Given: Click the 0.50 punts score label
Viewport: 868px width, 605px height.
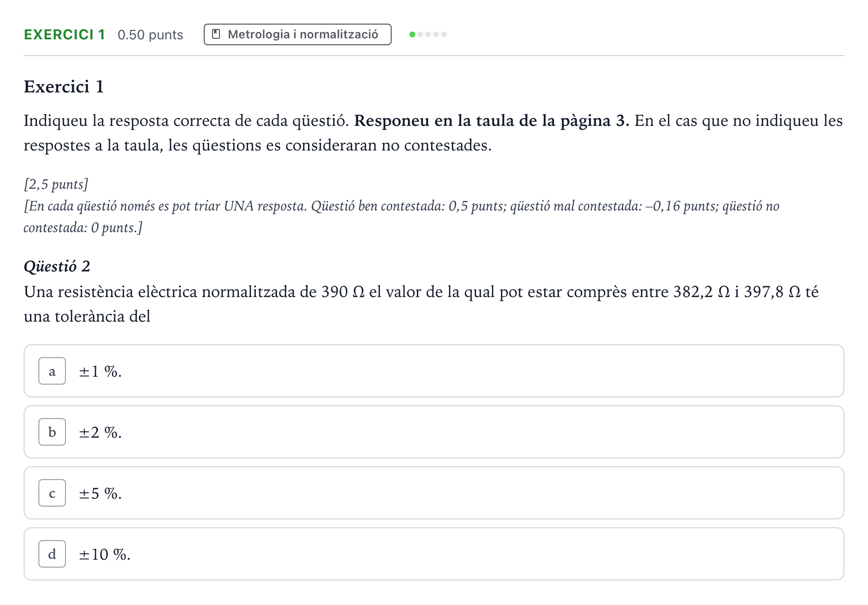Looking at the screenshot, I should tap(151, 35).
